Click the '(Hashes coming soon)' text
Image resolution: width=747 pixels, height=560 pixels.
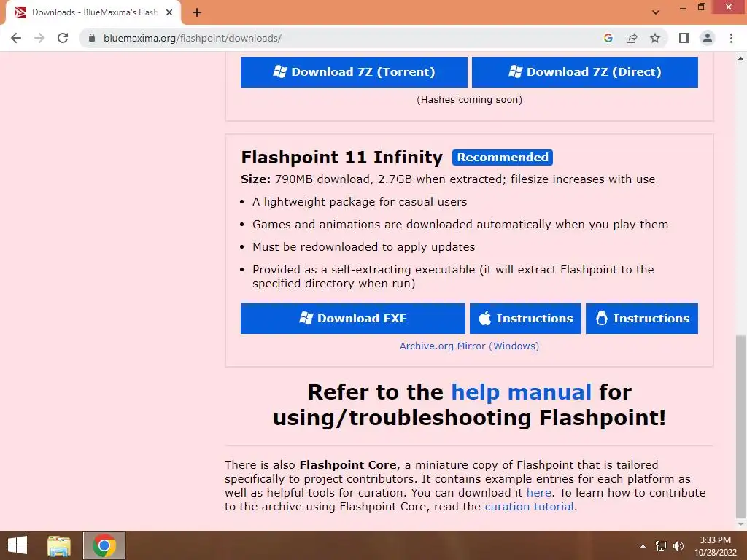469,99
